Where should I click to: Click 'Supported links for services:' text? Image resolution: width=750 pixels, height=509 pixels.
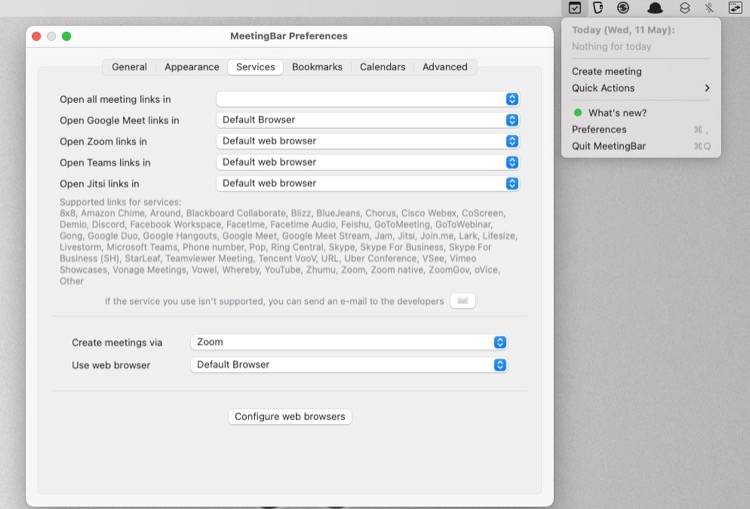(121, 202)
